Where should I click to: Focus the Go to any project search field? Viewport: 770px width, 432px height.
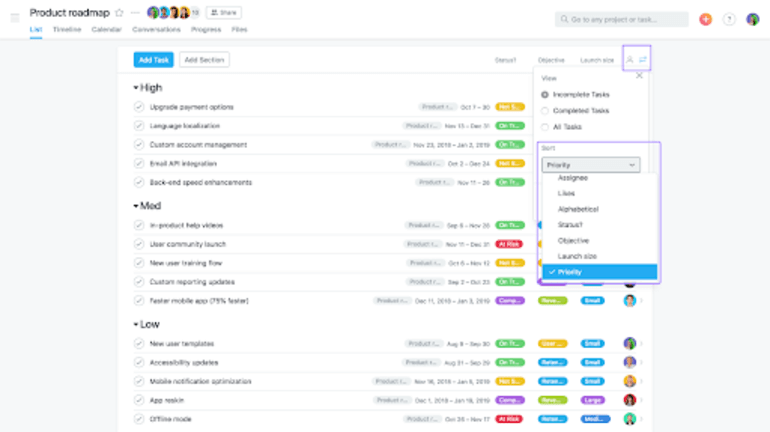[x=622, y=19]
